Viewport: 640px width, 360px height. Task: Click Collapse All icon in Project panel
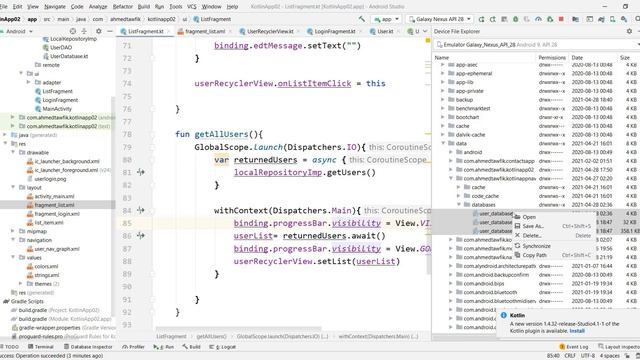84,31
